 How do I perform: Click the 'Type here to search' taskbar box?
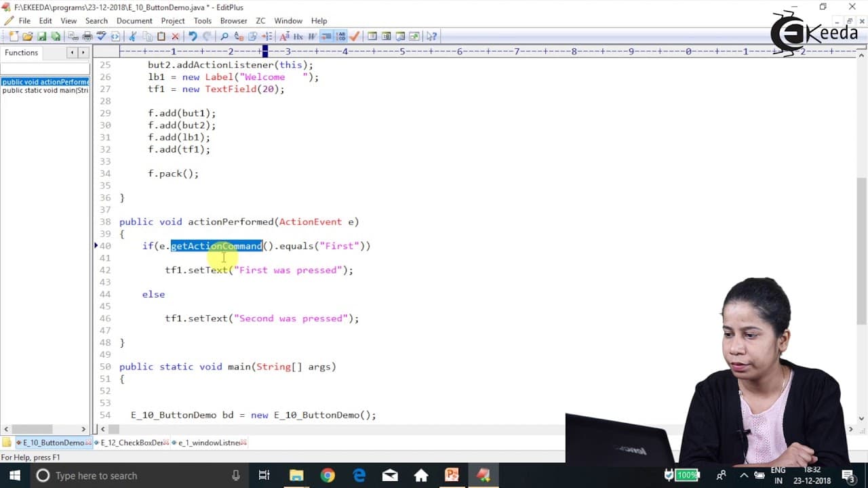(139, 475)
